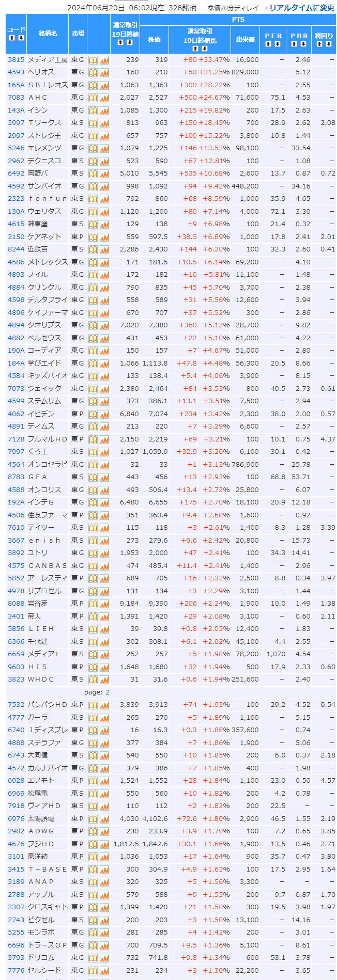
Task: Open book icon for メディア工房 row
Action: (x=93, y=60)
